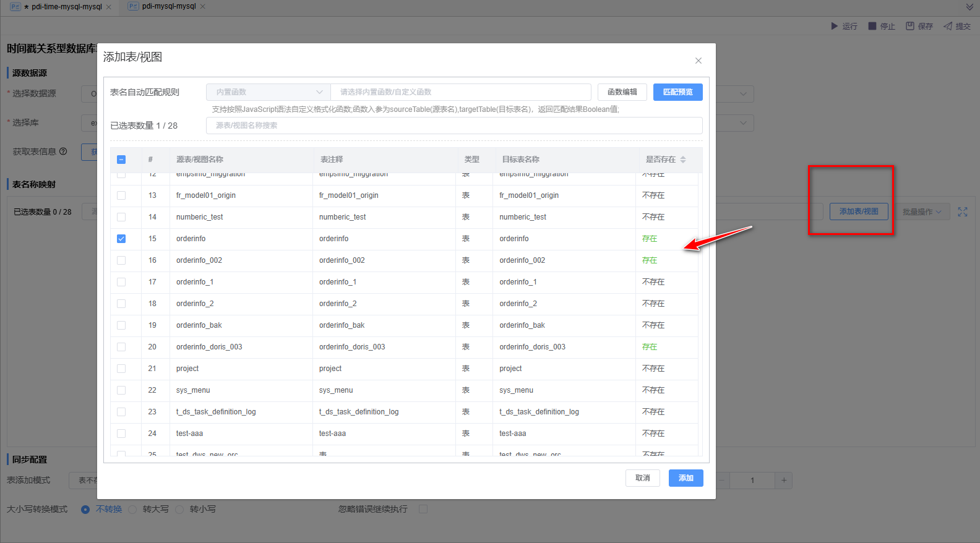Screen dimensions: 980x543
Task: Close the 添加表/视图 dialog with X
Action: point(698,61)
